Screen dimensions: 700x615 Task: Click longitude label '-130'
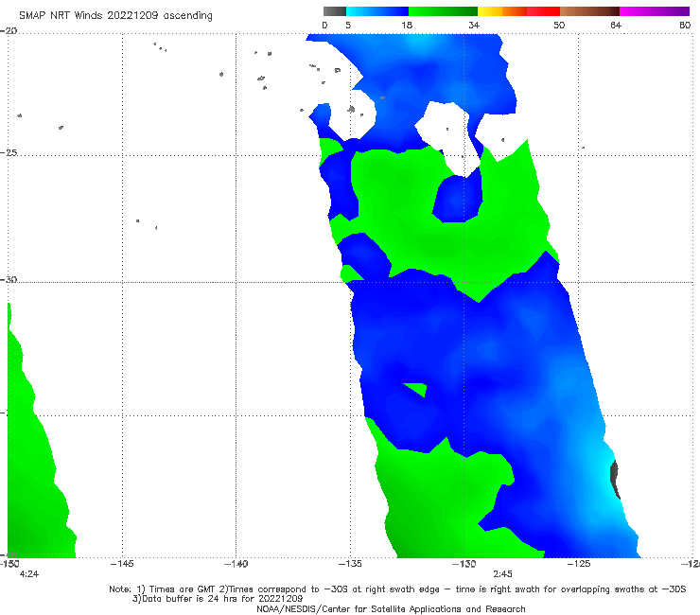click(464, 564)
